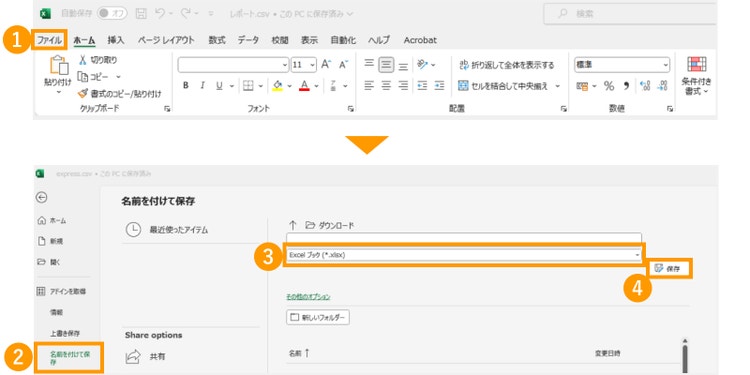Open the 校閲 tab
Screen dimensions: 750x375
tap(280, 40)
